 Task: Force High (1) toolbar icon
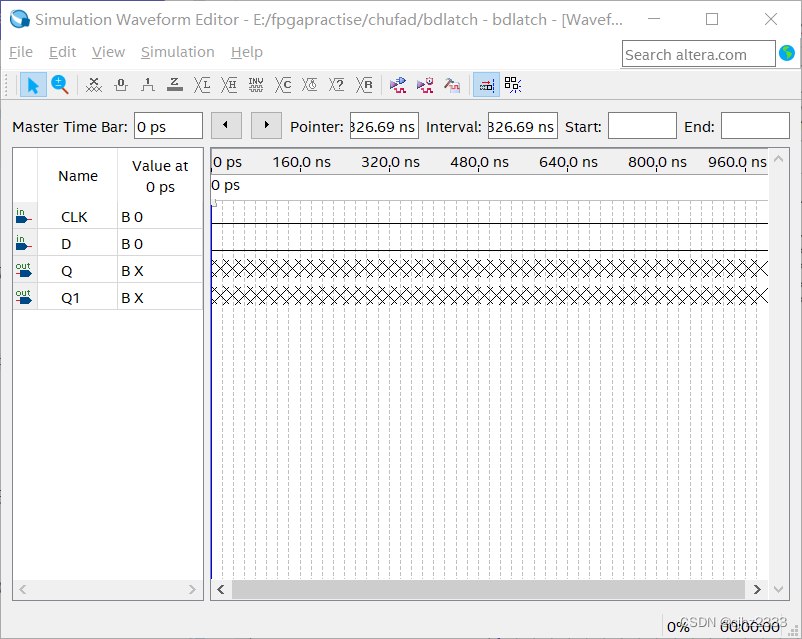pos(148,85)
